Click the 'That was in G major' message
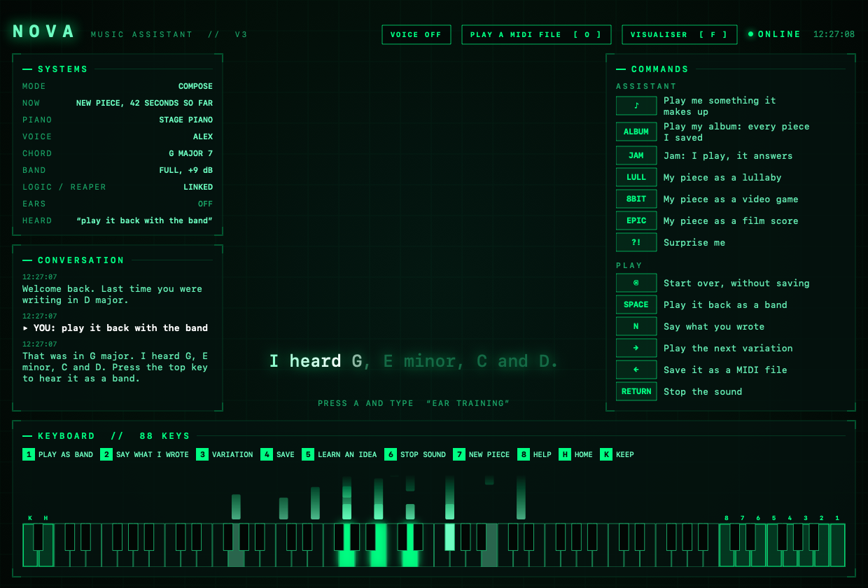This screenshot has height=588, width=868. (115, 367)
